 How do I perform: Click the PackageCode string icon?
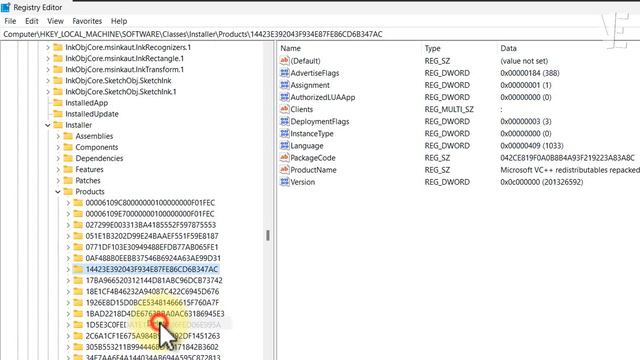[284, 158]
